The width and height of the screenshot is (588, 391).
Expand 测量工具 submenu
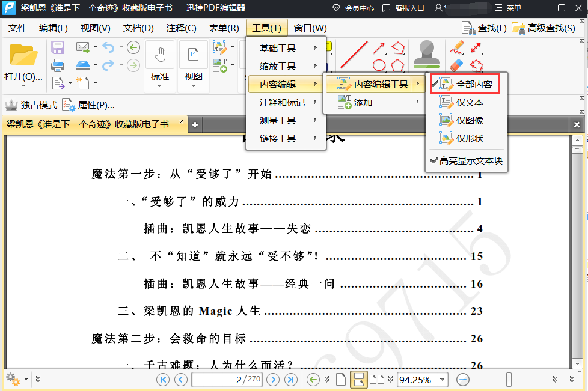tap(286, 120)
